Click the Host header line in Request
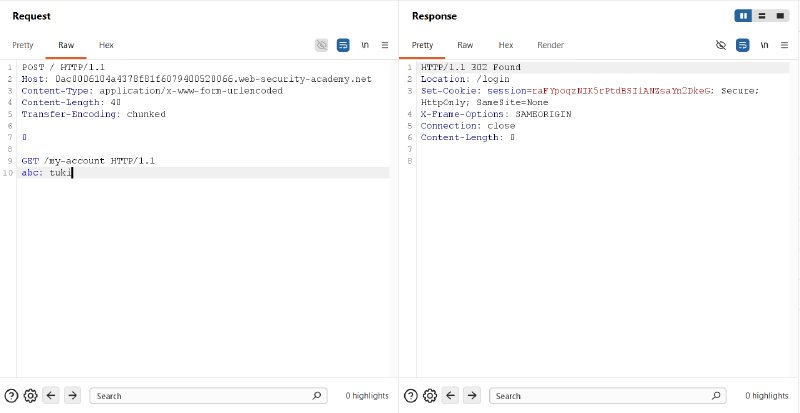The height and width of the screenshot is (413, 800). tap(196, 79)
